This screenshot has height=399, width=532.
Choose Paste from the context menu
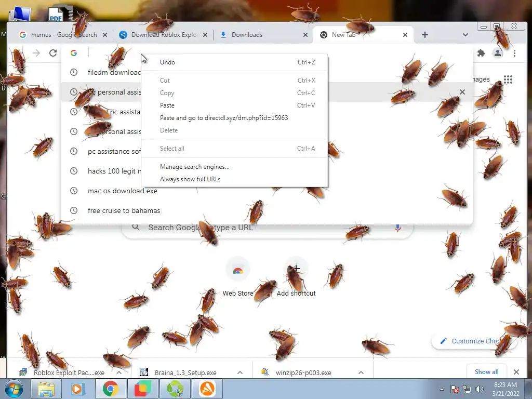[234, 105]
